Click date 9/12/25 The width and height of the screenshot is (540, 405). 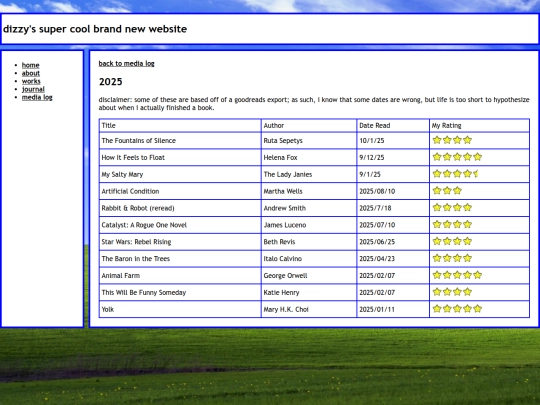(372, 157)
